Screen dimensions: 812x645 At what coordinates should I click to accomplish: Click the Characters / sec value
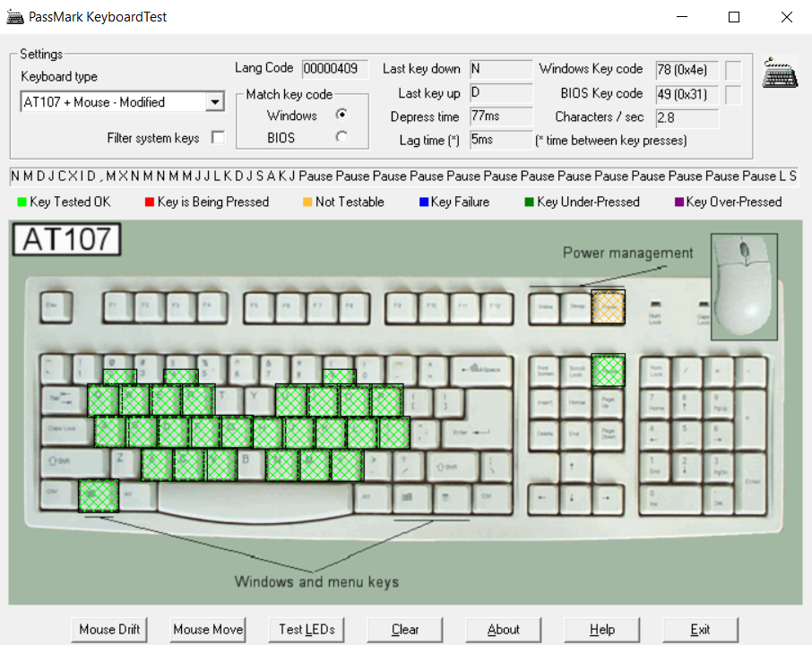click(687, 118)
